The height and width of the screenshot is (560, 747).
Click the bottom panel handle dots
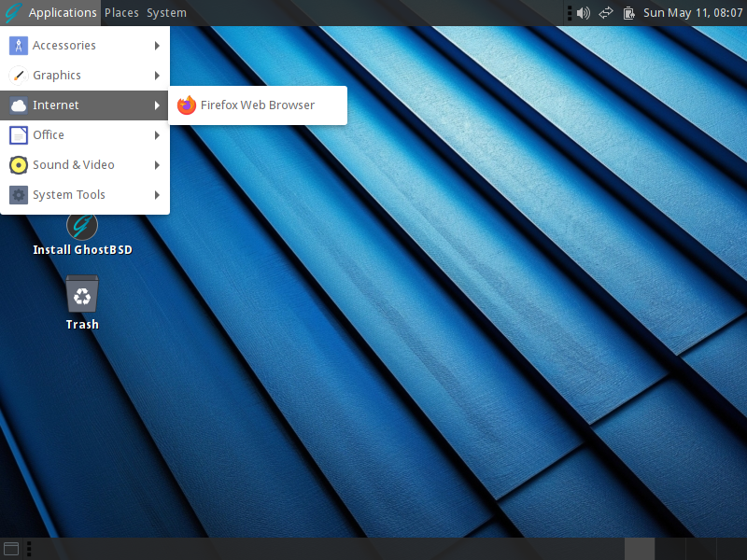29,549
